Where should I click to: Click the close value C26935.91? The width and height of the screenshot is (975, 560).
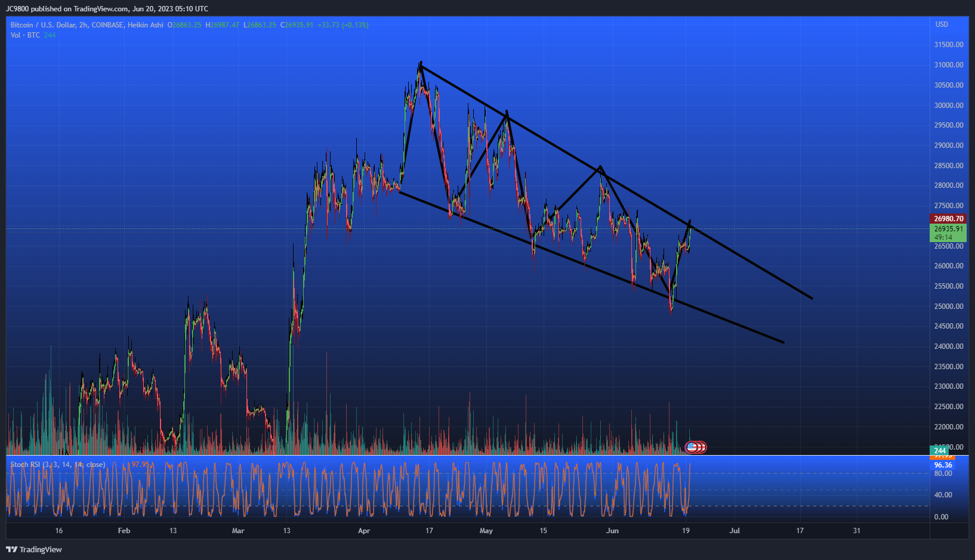tap(297, 25)
